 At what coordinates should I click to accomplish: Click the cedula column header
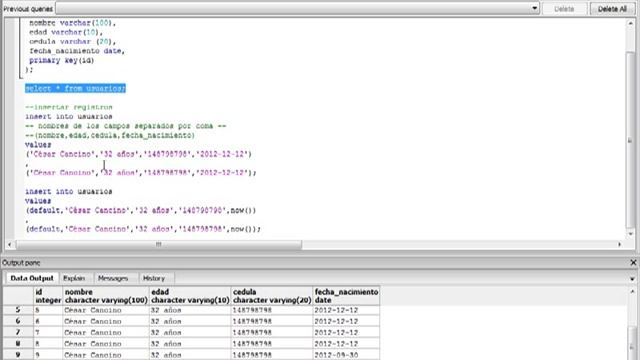272,296
